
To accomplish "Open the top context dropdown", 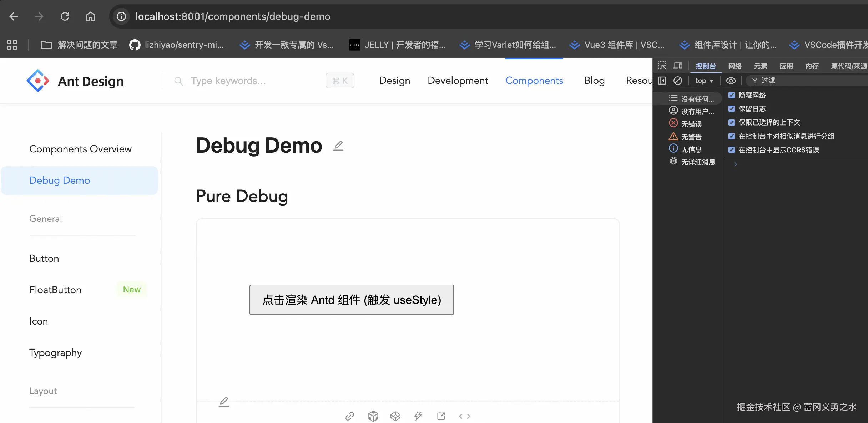I will click(x=704, y=81).
